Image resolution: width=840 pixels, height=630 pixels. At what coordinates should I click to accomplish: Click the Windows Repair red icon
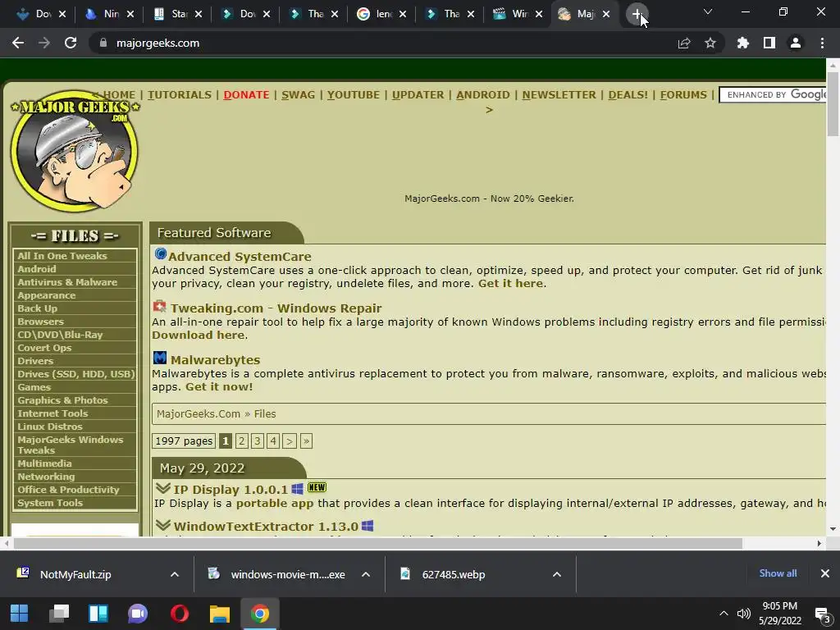point(160,307)
